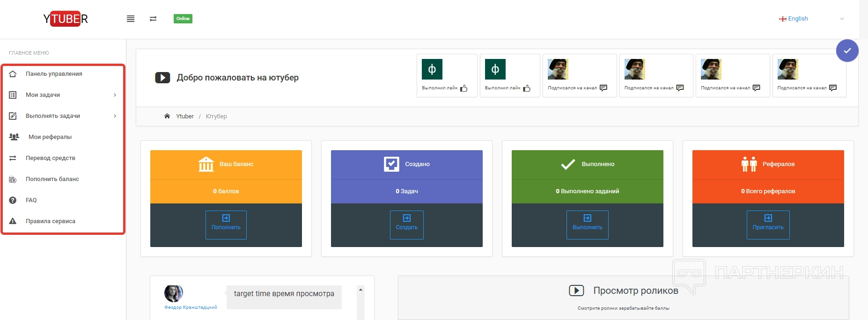Open Панель управления in the sidebar
Image resolution: width=868 pixels, height=320 pixels.
pyautogui.click(x=54, y=74)
